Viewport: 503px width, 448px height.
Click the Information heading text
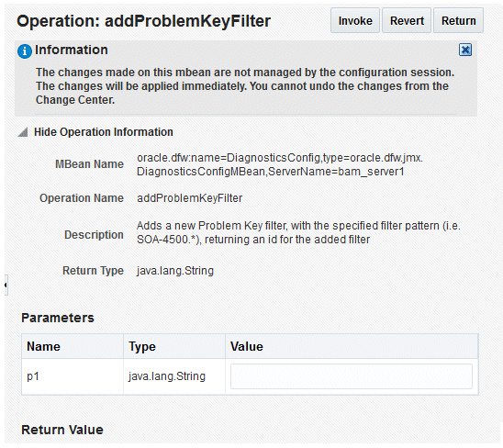point(72,50)
